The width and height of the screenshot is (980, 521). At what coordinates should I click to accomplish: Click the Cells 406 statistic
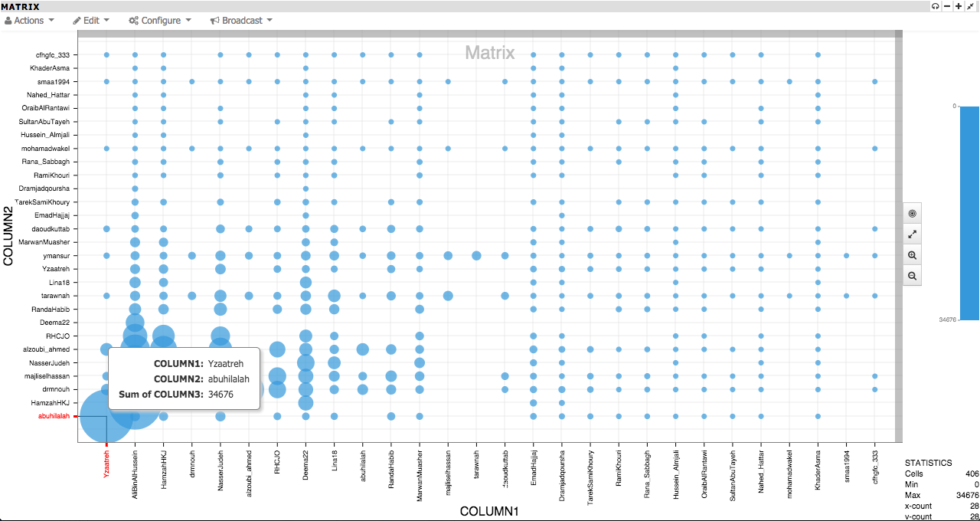[941, 474]
